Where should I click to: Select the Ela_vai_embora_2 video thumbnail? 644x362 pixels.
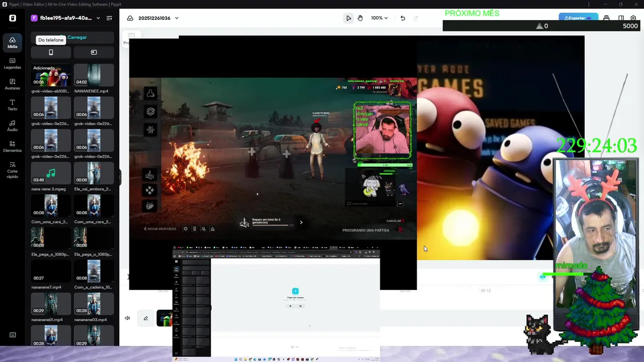tap(94, 173)
